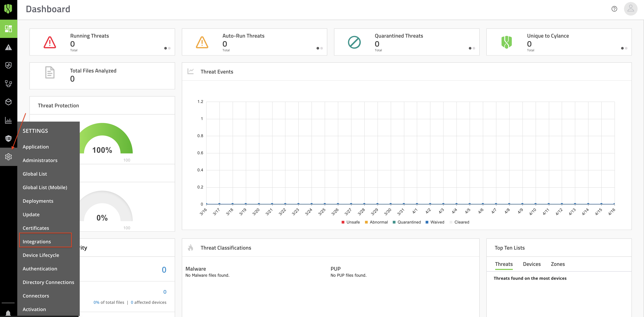644x317 pixels.
Task: Open the Reports bar chart icon
Action: coord(8,120)
